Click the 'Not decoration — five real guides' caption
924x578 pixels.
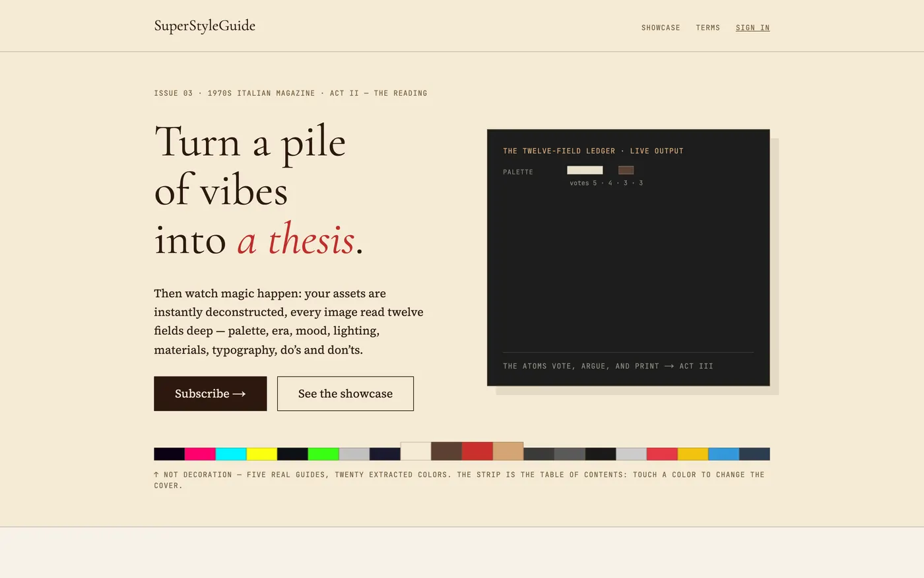click(459, 480)
